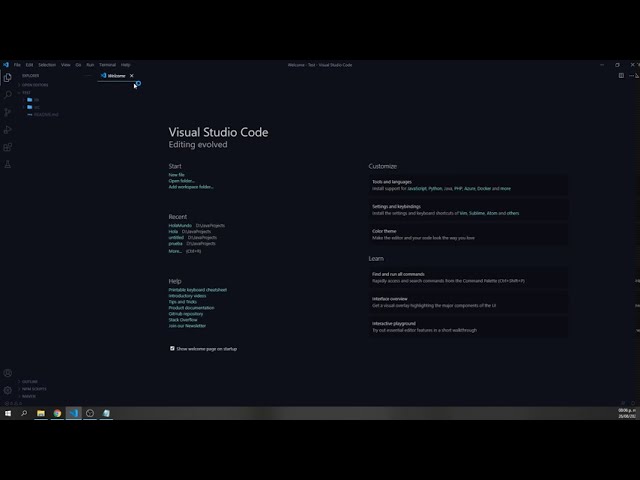Open the Manage gear icon
The image size is (640, 480).
pyautogui.click(x=7, y=390)
